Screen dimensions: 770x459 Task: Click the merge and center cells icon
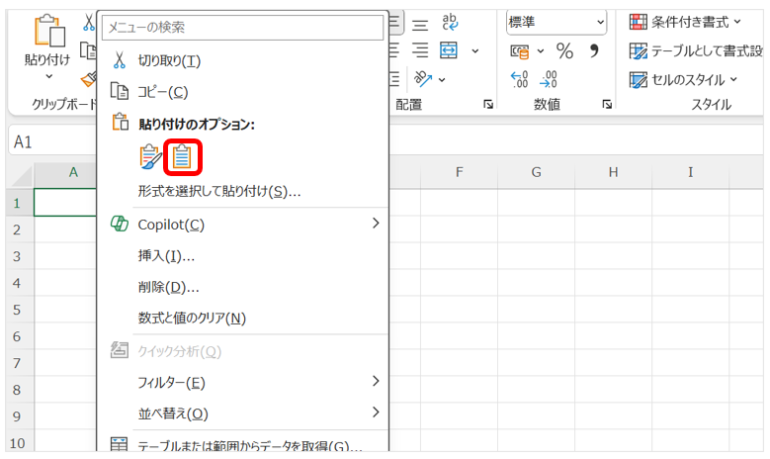449,51
